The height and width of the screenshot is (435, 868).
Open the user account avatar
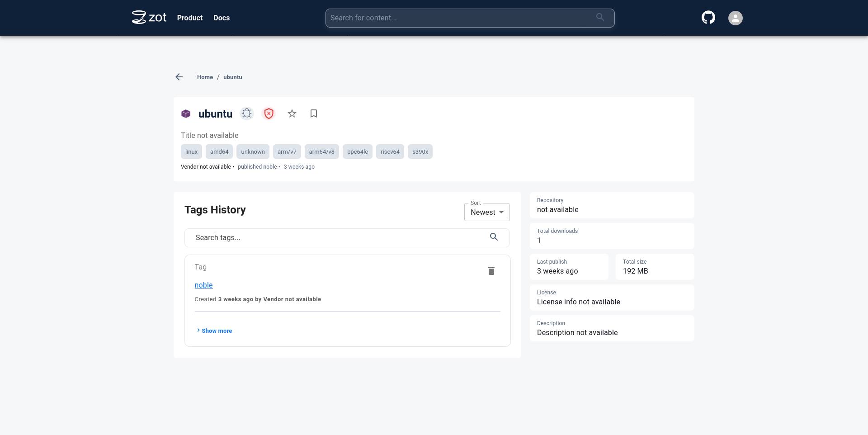tap(735, 18)
